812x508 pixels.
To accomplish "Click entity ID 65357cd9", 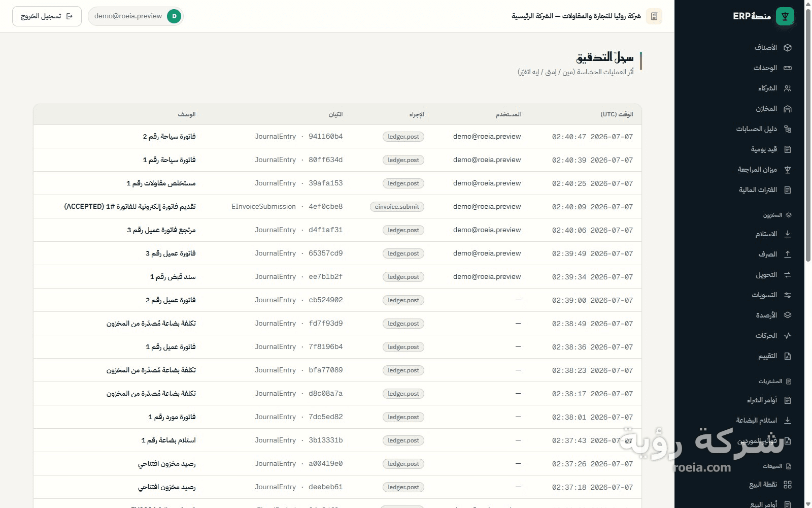I will coord(326,253).
